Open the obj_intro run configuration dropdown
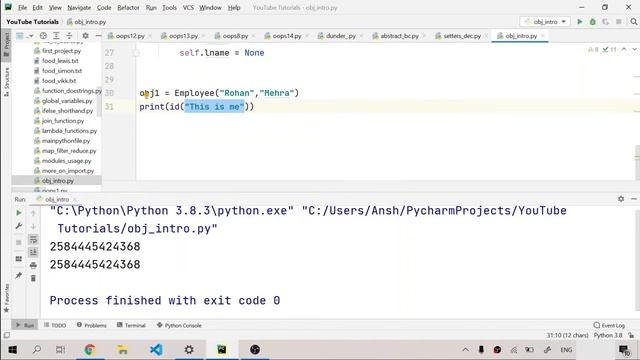 click(545, 22)
